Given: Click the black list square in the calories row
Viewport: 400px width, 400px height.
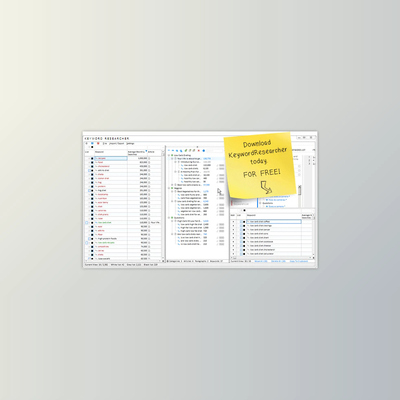Looking at the screenshot, I should pyautogui.click(x=92, y=210).
